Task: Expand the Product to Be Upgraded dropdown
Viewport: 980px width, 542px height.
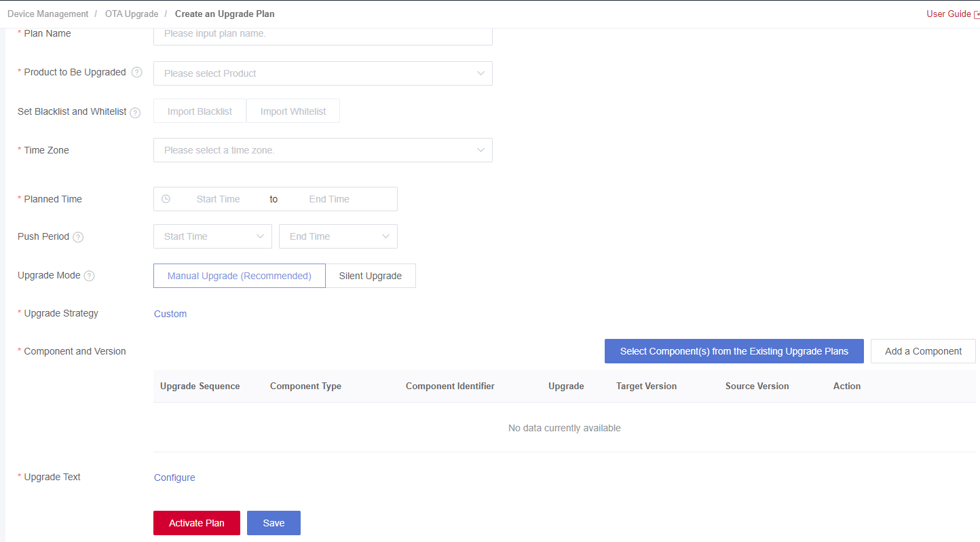Action: [x=323, y=73]
